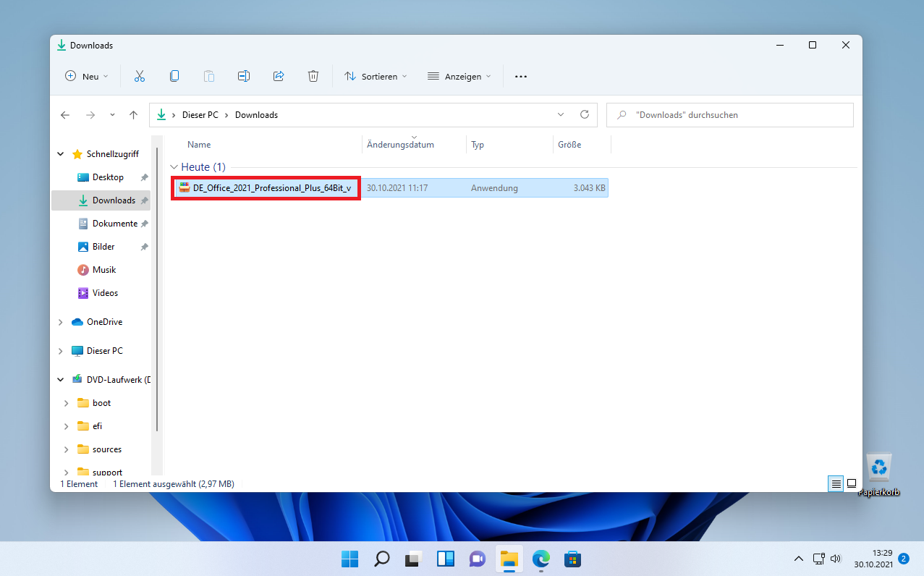This screenshot has width=924, height=576.
Task: Refresh the Downloads folder view
Action: (585, 115)
